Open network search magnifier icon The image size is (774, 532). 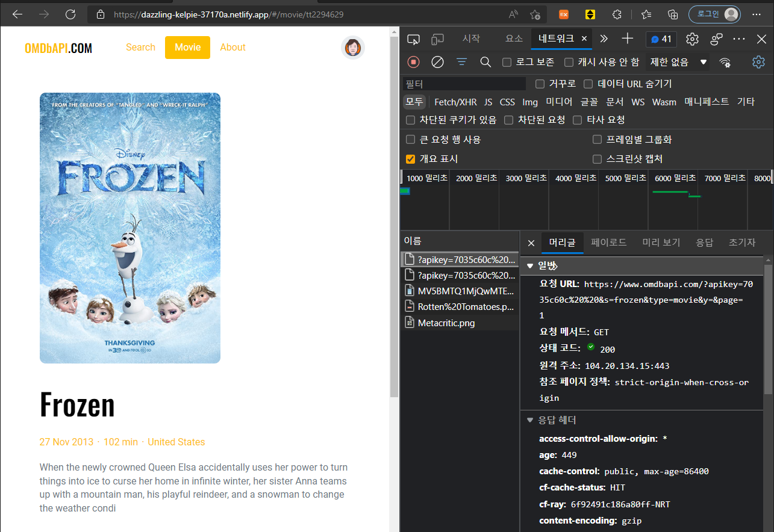(485, 62)
